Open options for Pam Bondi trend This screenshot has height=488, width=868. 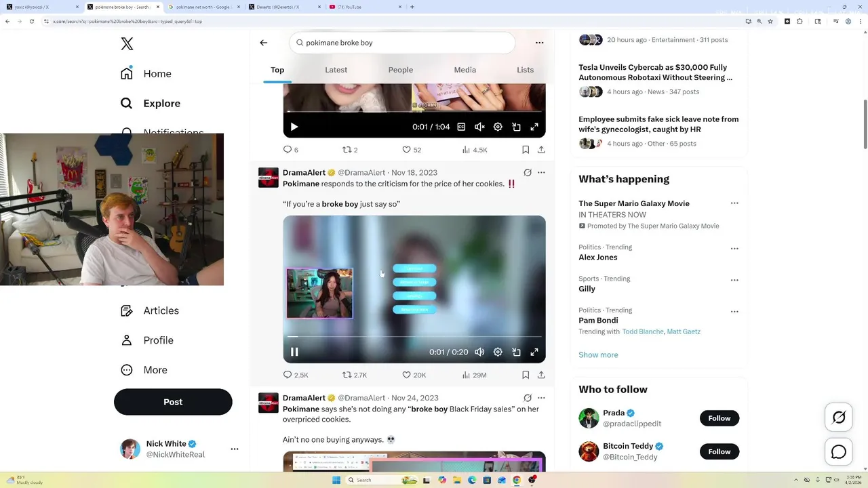[x=734, y=312]
